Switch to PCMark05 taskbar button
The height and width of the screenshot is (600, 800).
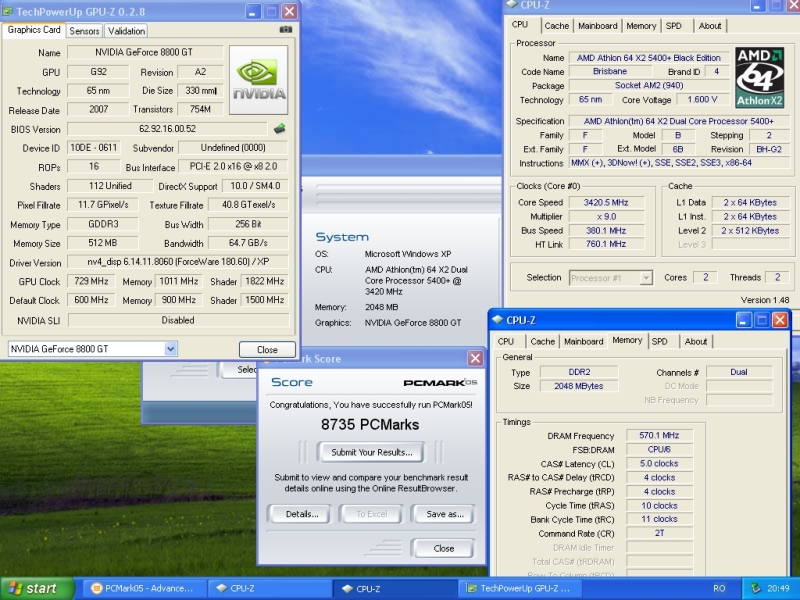[143, 588]
